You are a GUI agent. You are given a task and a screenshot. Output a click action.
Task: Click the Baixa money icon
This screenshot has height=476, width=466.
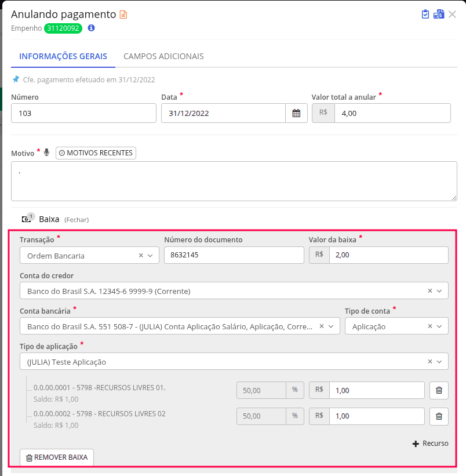27,219
